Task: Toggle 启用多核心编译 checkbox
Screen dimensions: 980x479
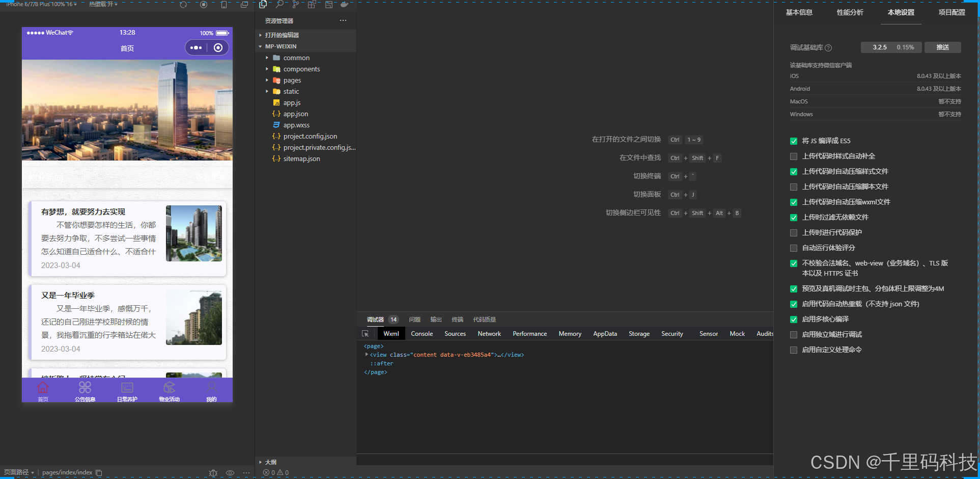Action: pyautogui.click(x=794, y=320)
